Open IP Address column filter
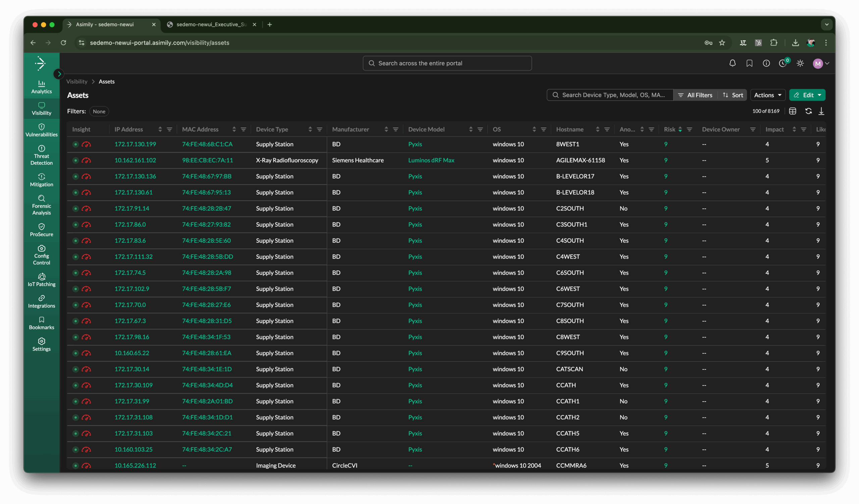Image resolution: width=859 pixels, height=504 pixels. pyautogui.click(x=169, y=130)
